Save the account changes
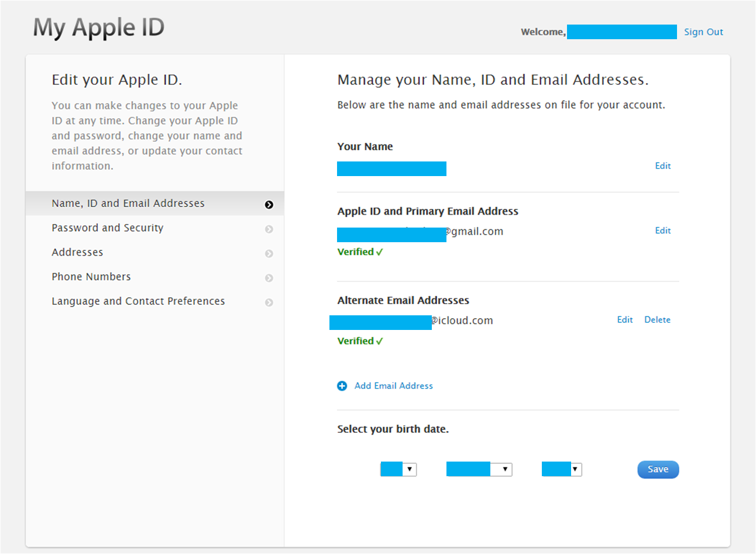 coord(658,470)
